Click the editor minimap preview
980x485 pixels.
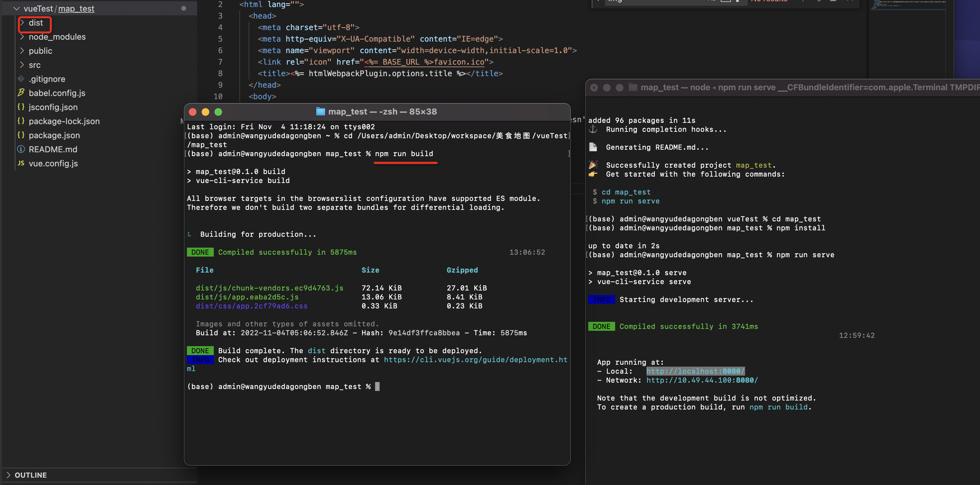pos(907,6)
